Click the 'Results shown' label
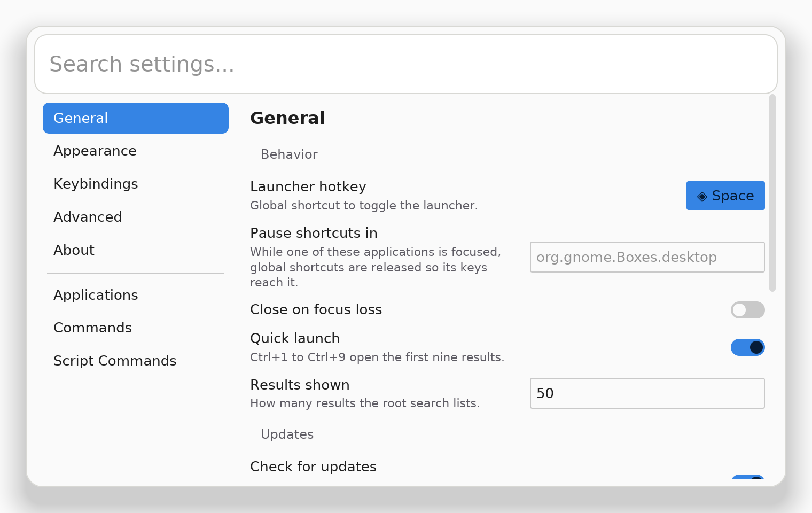Image resolution: width=812 pixels, height=513 pixels. [x=300, y=385]
